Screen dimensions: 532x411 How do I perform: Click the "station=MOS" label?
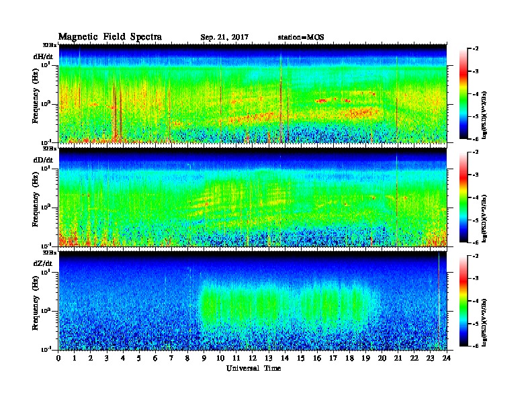(301, 38)
